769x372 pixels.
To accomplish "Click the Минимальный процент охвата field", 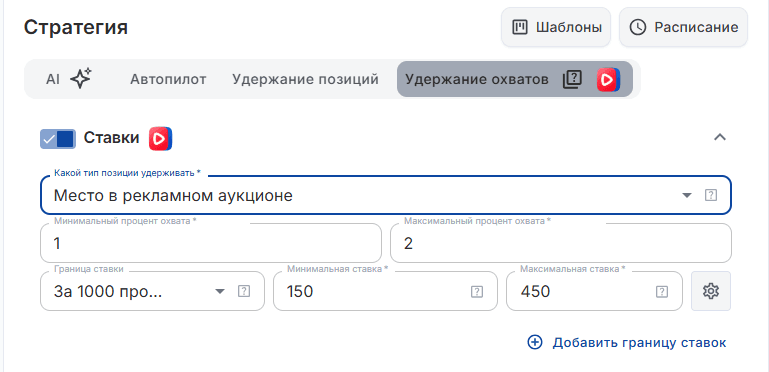I will point(211,243).
